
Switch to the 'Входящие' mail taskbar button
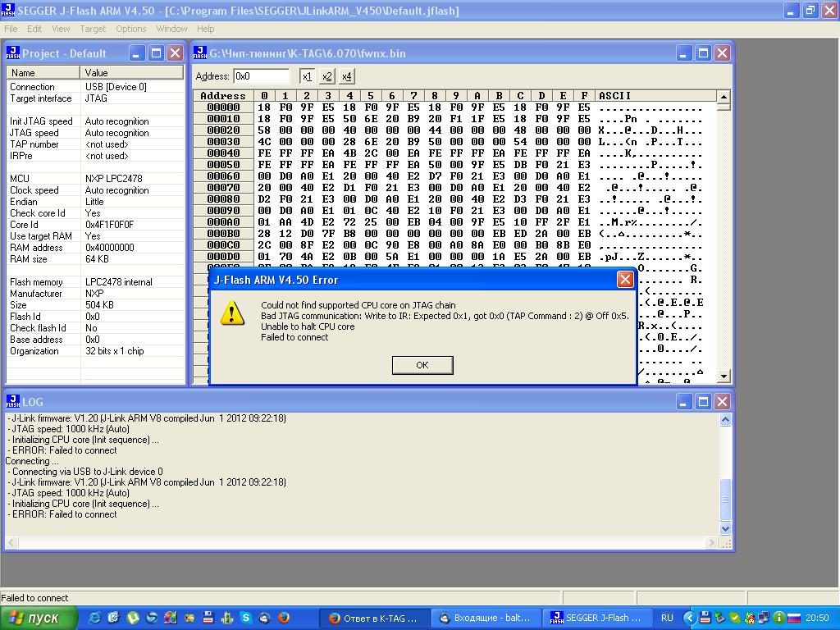pyautogui.click(x=486, y=619)
